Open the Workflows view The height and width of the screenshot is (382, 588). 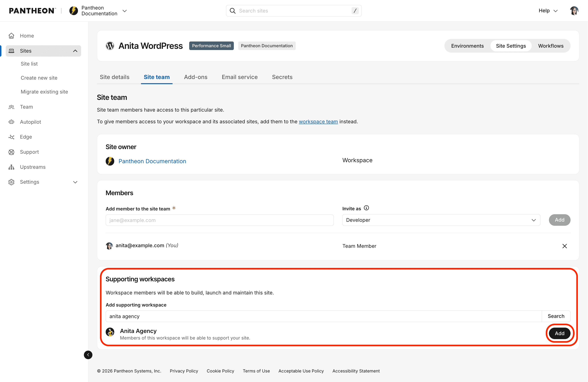pos(551,46)
